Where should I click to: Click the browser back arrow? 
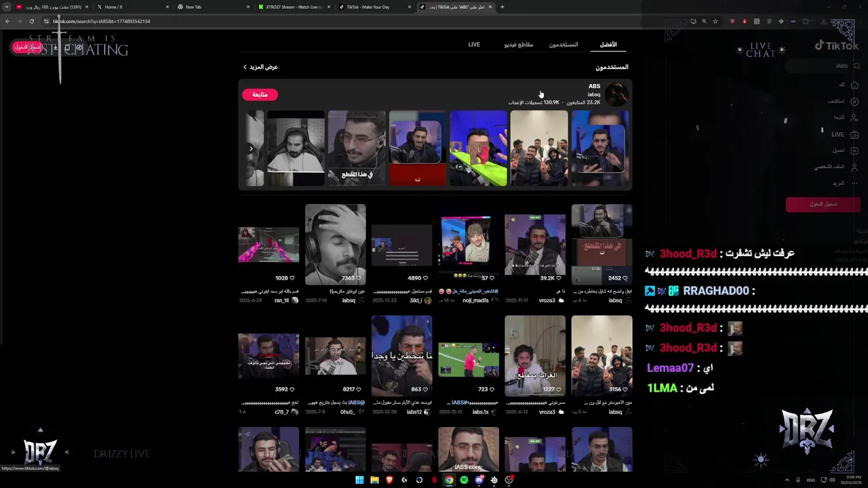(7, 21)
